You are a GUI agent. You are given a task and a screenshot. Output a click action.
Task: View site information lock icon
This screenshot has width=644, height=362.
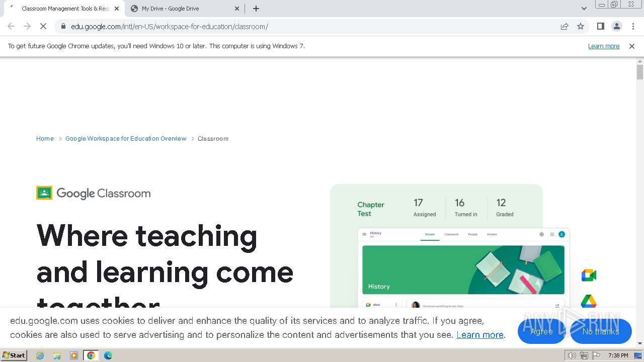pyautogui.click(x=63, y=27)
